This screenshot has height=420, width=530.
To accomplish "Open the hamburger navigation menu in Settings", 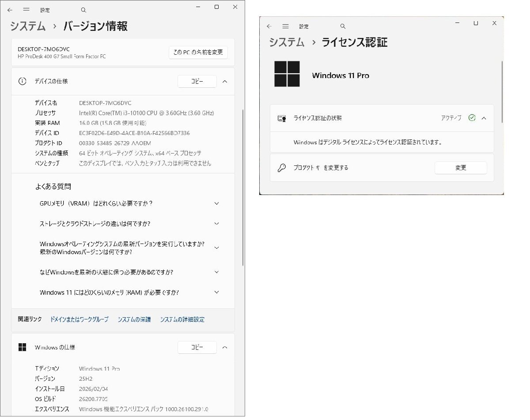I will (x=26, y=7).
